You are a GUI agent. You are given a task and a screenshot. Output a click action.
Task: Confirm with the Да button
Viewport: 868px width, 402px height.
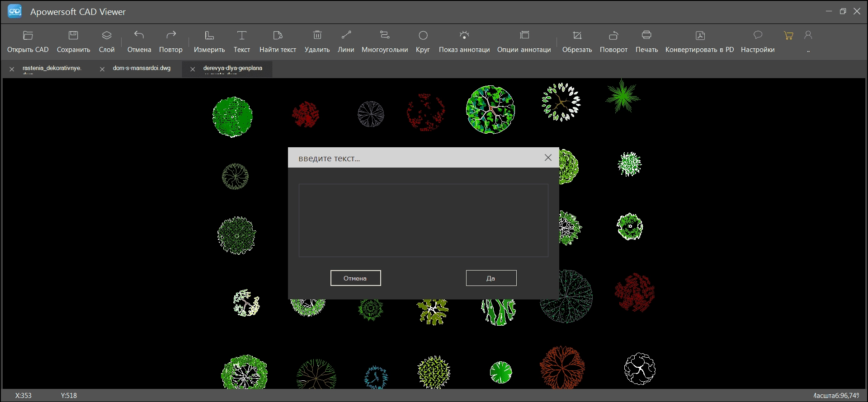pos(491,278)
